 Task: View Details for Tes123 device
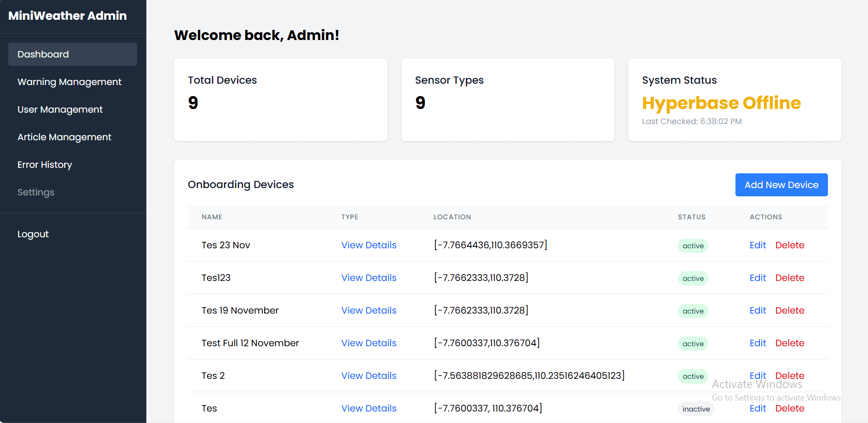click(369, 278)
